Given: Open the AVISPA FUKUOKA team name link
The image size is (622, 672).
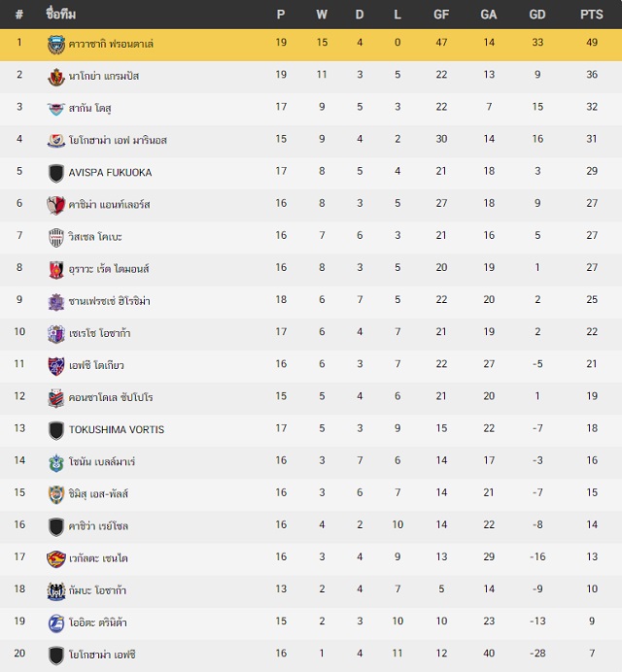Looking at the screenshot, I should [110, 172].
